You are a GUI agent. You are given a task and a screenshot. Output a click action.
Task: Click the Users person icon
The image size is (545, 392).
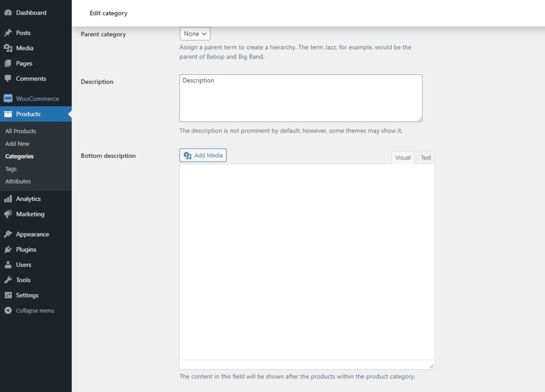pos(8,264)
